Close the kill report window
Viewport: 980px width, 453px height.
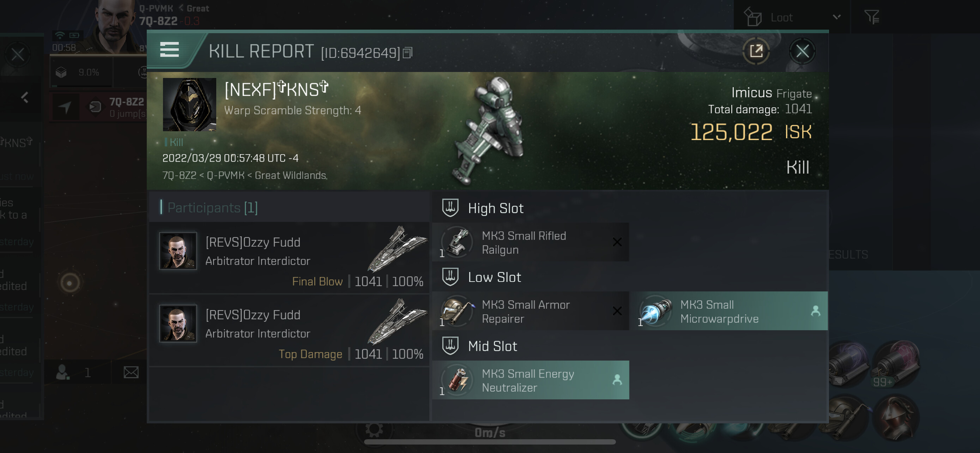coord(802,51)
